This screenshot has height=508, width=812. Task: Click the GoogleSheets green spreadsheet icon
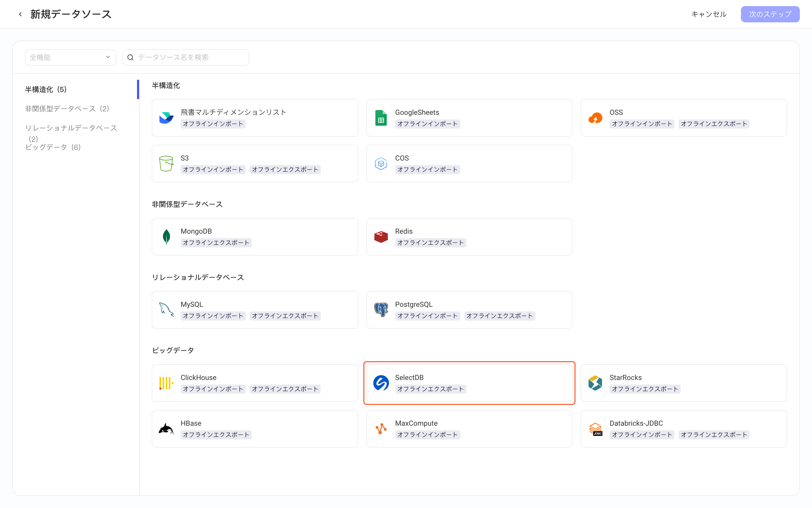(x=381, y=118)
